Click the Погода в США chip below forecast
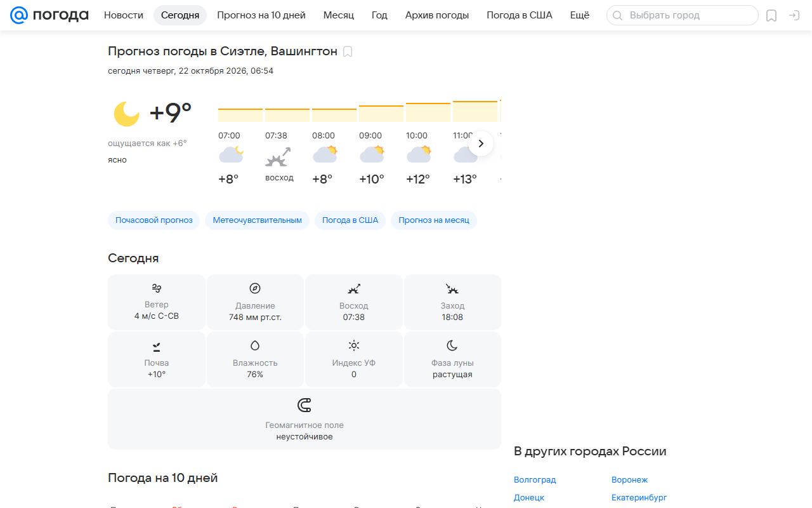This screenshot has height=508, width=812. (x=350, y=220)
